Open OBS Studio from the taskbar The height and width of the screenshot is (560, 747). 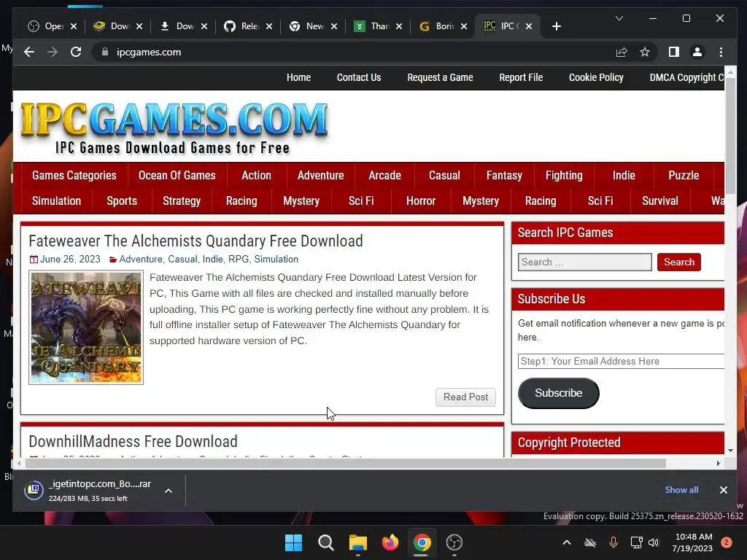coord(454,542)
